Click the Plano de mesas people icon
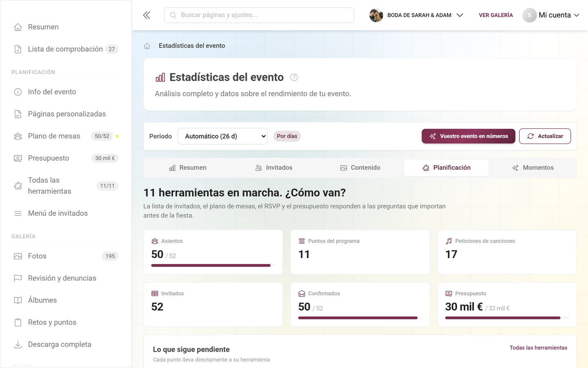588x368 pixels. point(18,136)
